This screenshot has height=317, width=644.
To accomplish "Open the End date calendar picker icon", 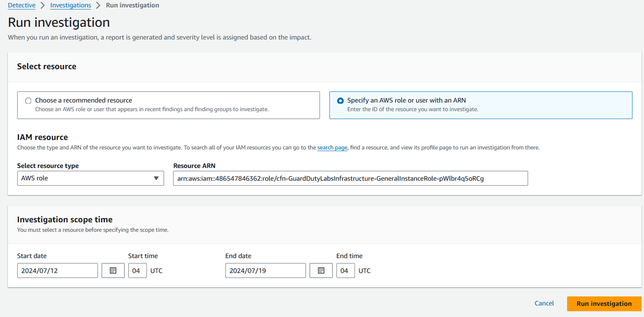I will pos(321,271).
